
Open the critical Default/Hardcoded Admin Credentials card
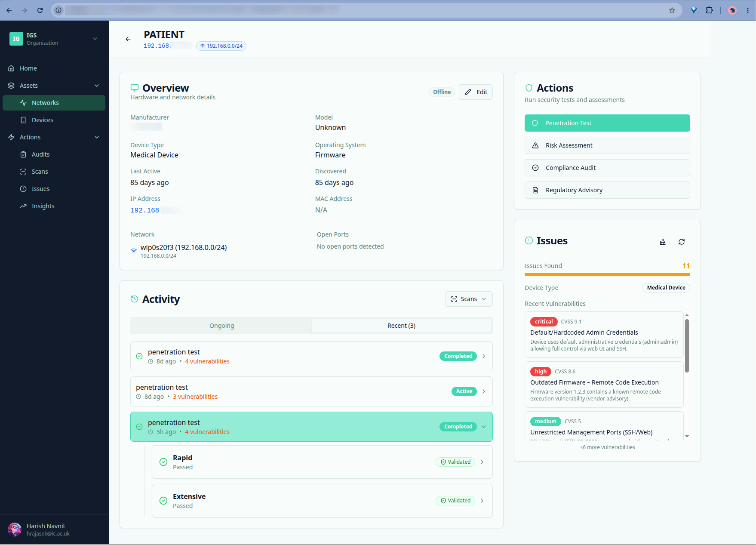click(x=604, y=335)
